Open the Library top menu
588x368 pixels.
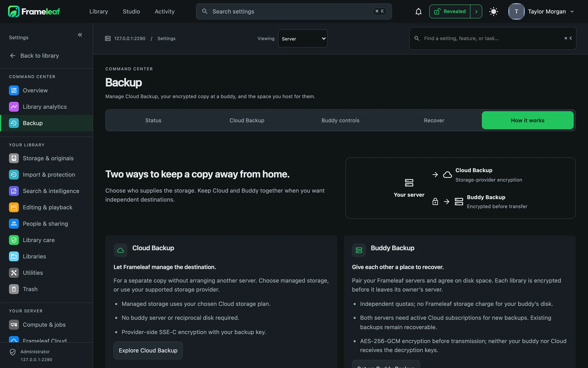(x=99, y=11)
